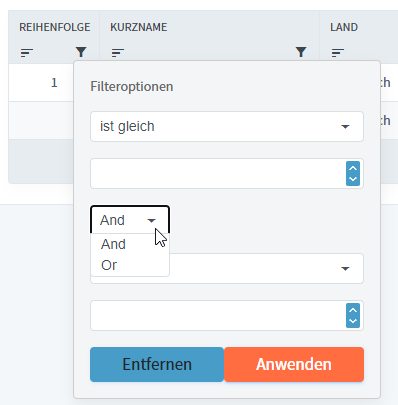Open the filter icon in Reihenfolge column

click(81, 52)
